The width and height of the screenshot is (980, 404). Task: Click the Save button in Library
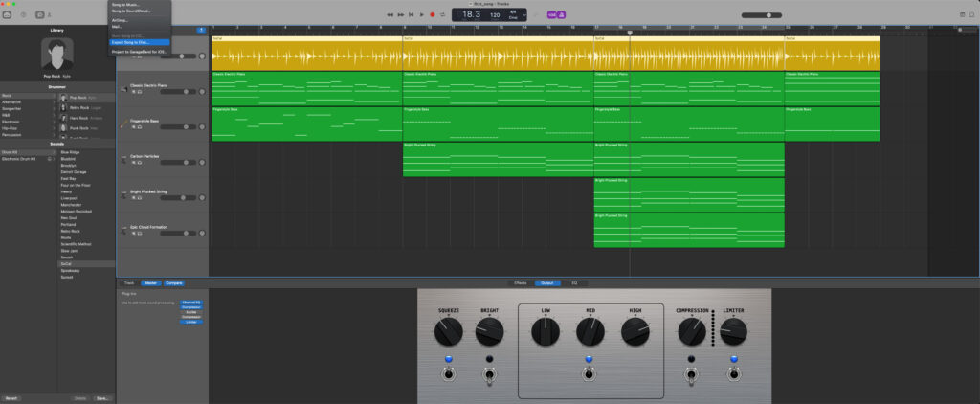coord(101,397)
